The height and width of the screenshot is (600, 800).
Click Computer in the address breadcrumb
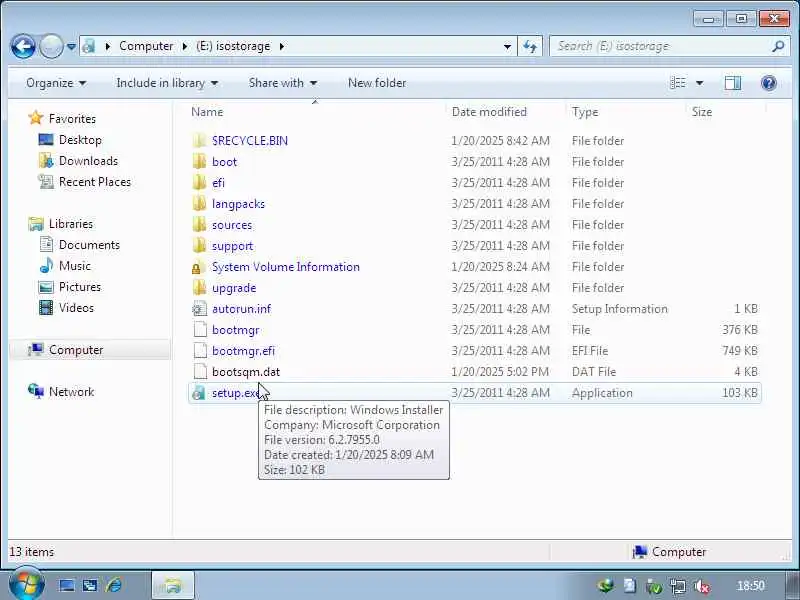(x=146, y=46)
